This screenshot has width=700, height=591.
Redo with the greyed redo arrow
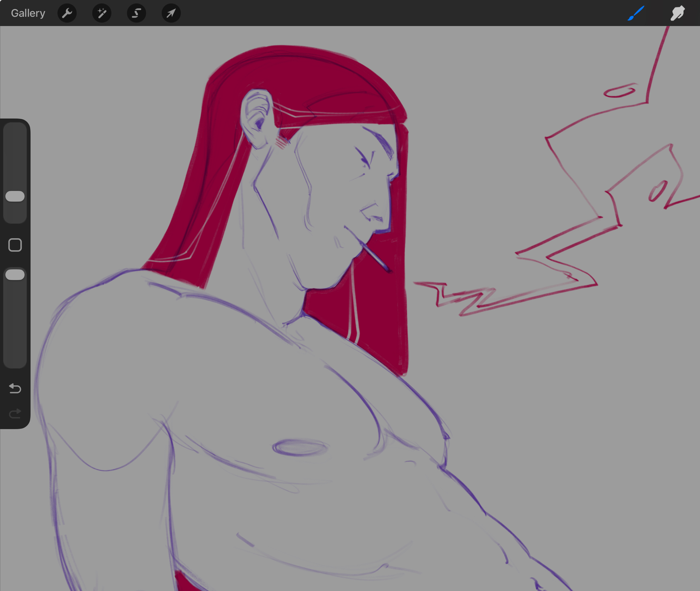pos(15,414)
